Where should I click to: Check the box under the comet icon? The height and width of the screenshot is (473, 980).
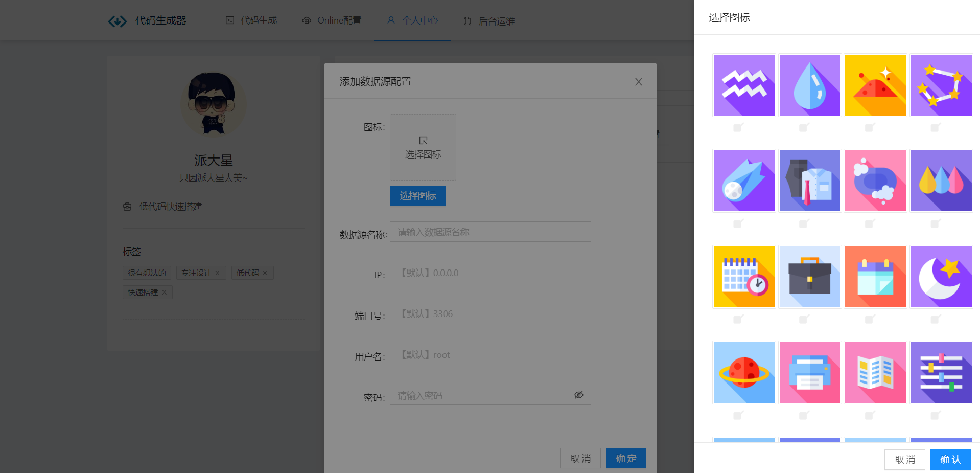pos(738,223)
